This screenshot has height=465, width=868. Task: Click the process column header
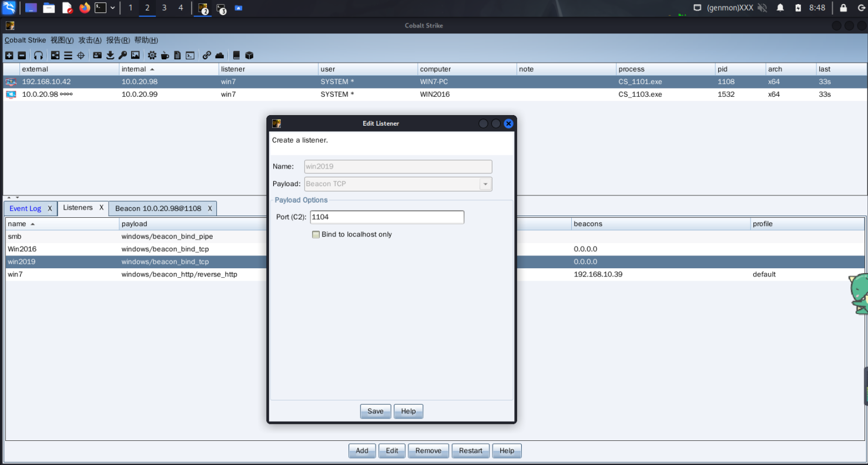click(x=665, y=69)
